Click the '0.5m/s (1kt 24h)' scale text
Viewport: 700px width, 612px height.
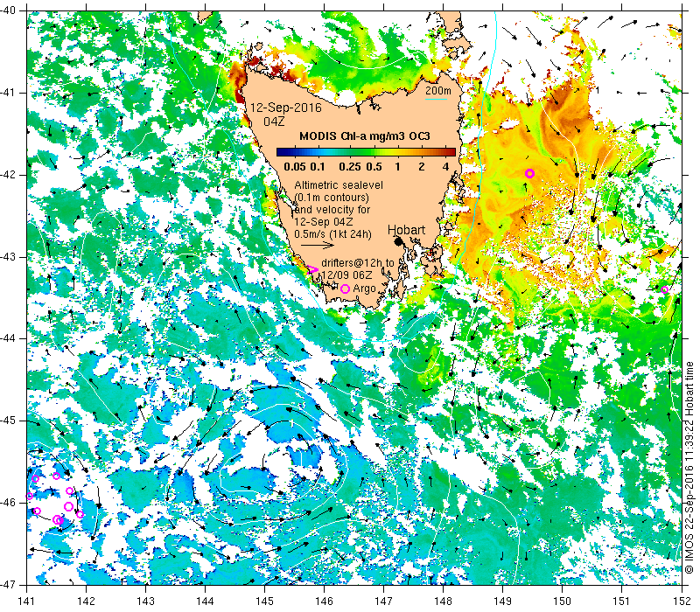333,234
